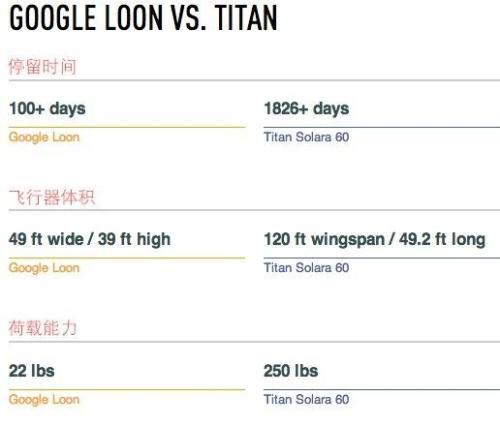
Task: Select the 停留时间 section heading
Action: click(42, 66)
